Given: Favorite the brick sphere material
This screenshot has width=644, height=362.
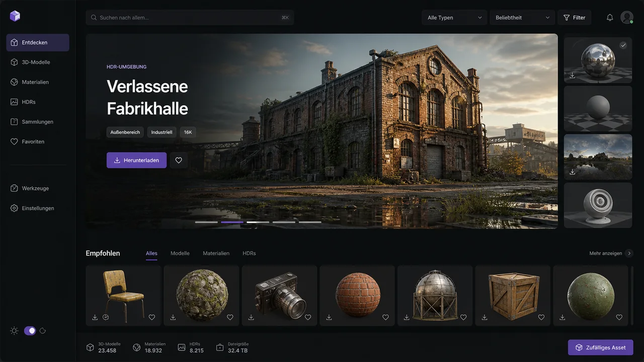Looking at the screenshot, I should coord(385,317).
